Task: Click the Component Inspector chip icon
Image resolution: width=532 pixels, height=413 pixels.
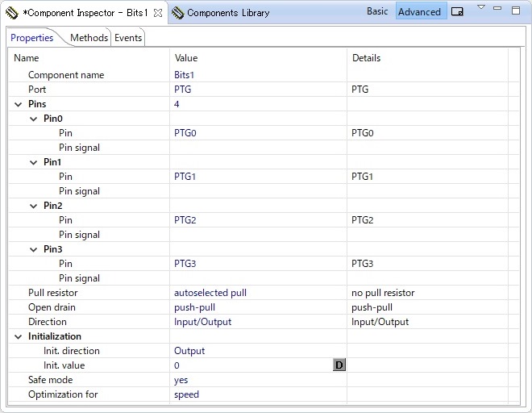Action: [x=12, y=13]
